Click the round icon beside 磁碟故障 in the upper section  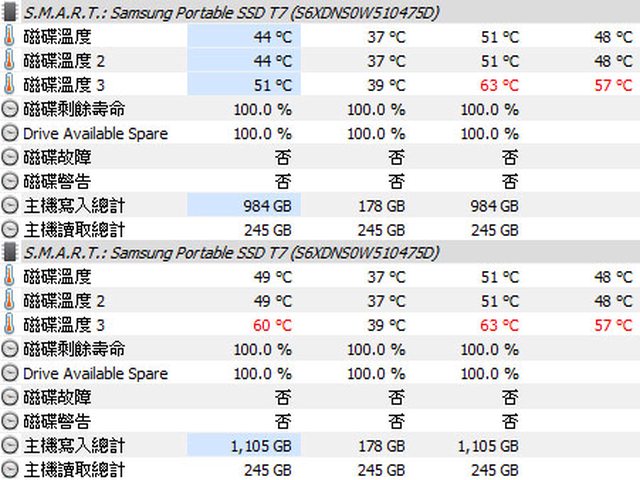(x=11, y=157)
